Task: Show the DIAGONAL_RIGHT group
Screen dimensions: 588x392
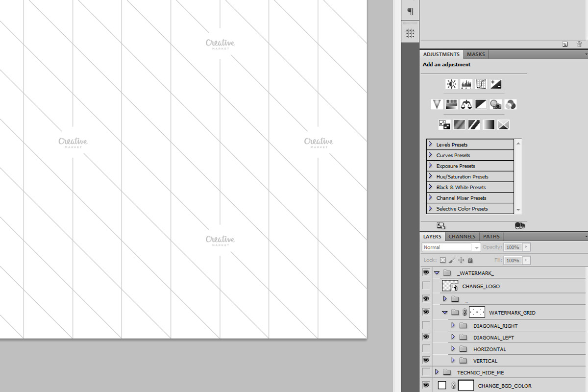Action: point(426,325)
